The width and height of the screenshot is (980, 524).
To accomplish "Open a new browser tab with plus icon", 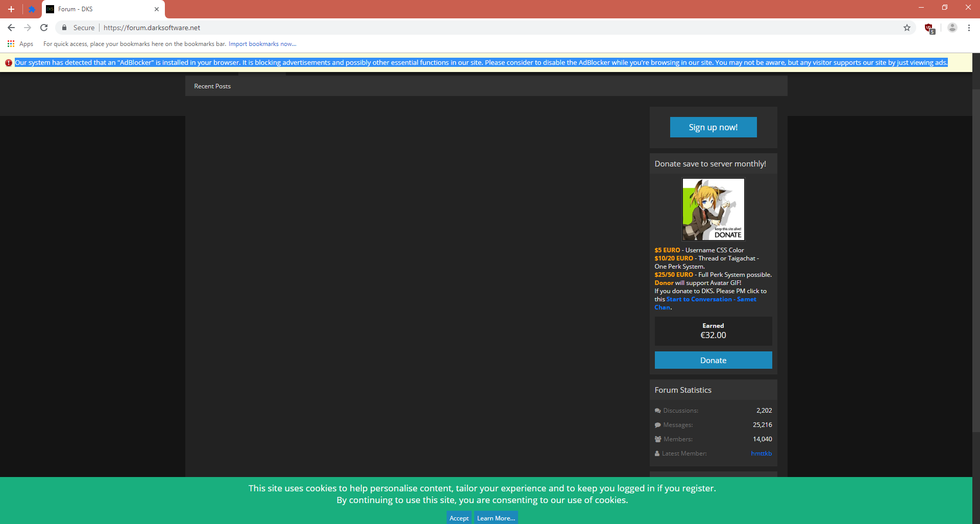I will tap(11, 9).
